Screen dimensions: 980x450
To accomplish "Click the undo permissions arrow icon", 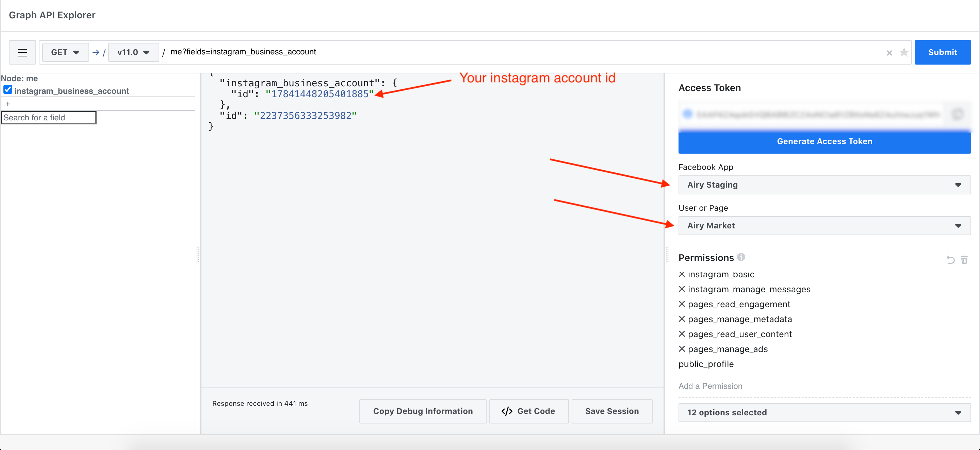I will click(x=950, y=260).
